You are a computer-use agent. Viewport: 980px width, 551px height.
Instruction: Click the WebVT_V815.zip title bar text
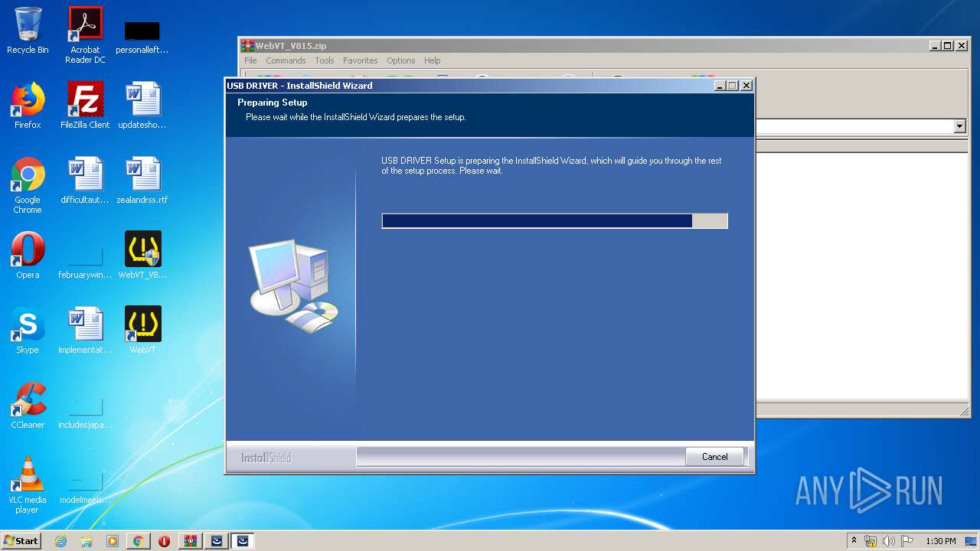291,46
